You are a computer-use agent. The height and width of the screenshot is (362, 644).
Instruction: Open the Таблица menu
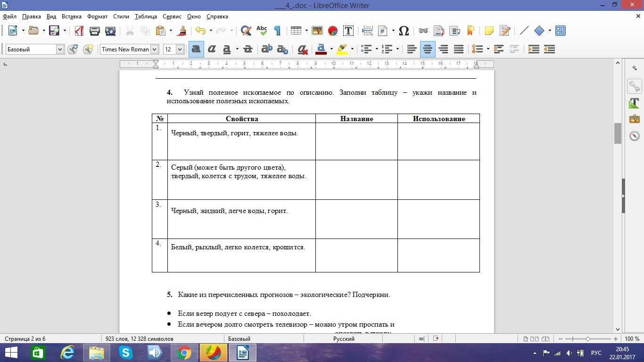point(146,16)
